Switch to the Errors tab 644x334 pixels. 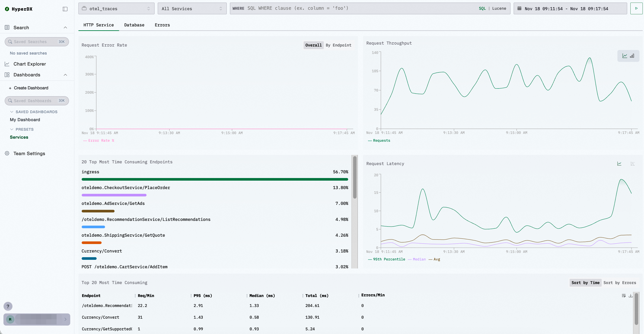coord(162,25)
